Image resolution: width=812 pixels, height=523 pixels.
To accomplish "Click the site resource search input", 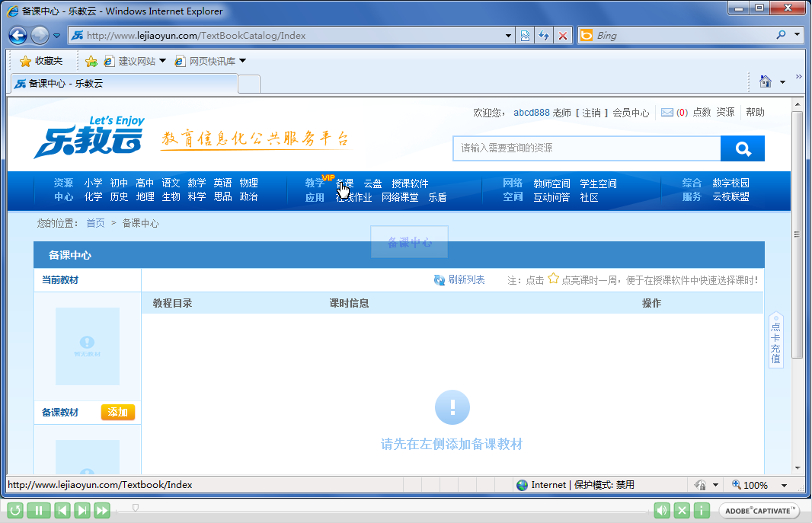I will coord(587,148).
